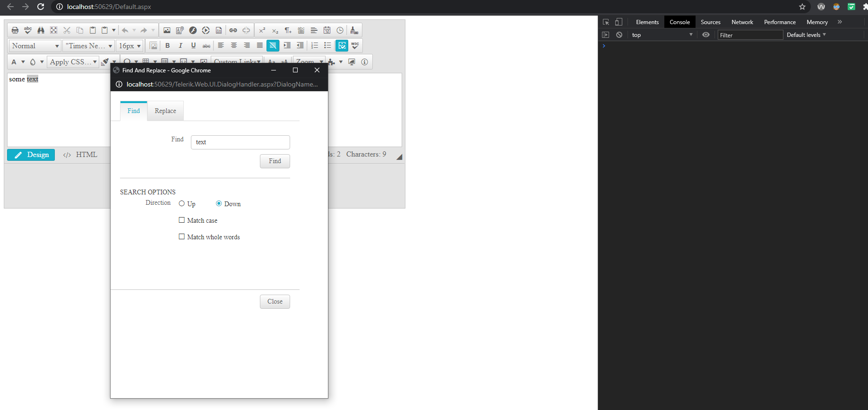Show the console sidebar icon
Screen dimensions: 868x410
[606, 35]
